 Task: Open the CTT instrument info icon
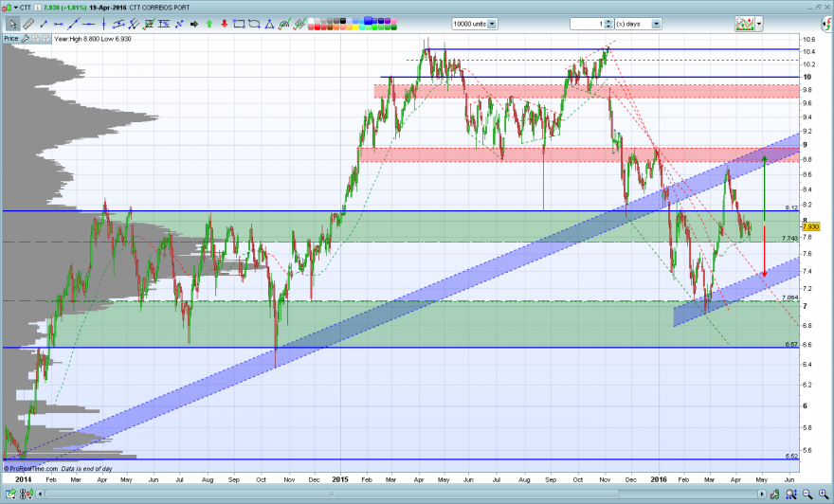point(38,8)
